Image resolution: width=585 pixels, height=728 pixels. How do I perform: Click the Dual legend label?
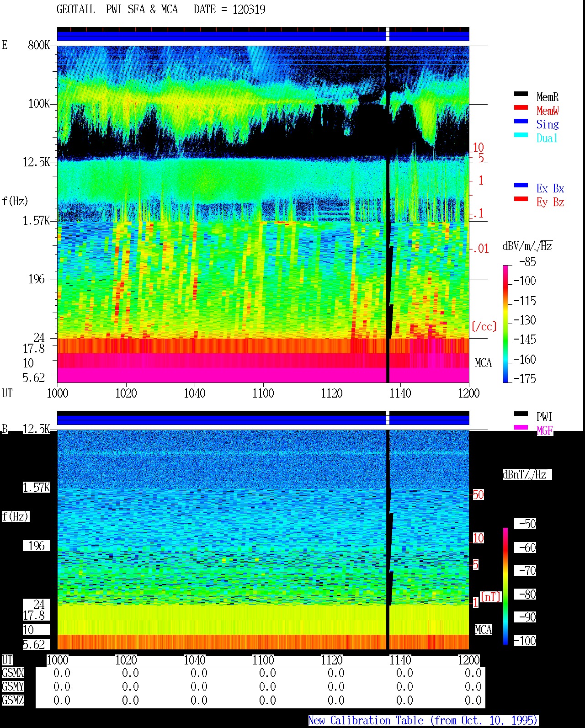pyautogui.click(x=547, y=138)
